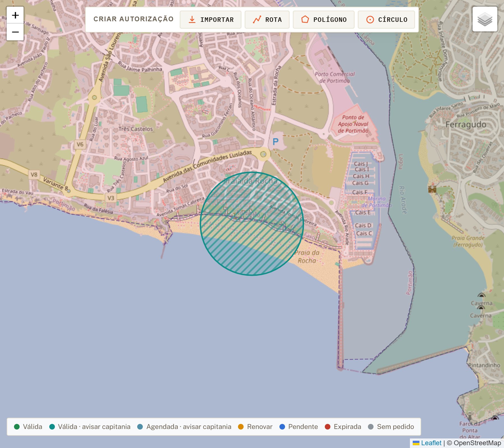Open the map layers control
504x448 pixels.
(485, 19)
